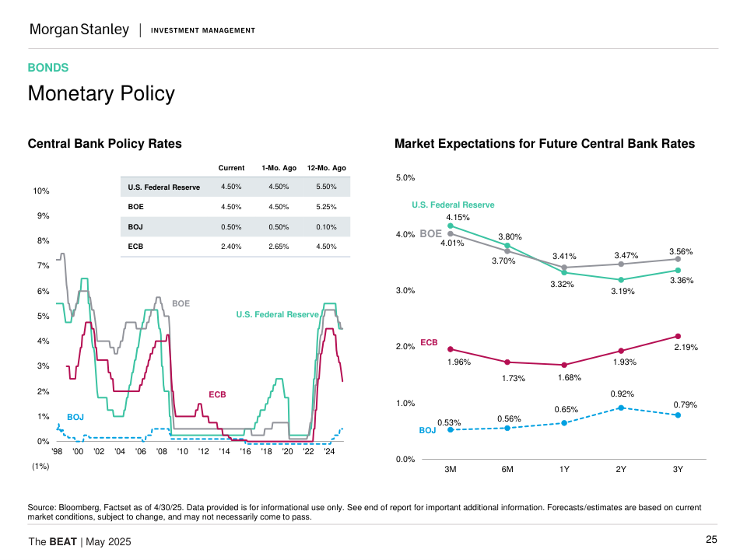Click the 4.15% Fed data label
This screenshot has width=747, height=560.
tap(458, 218)
